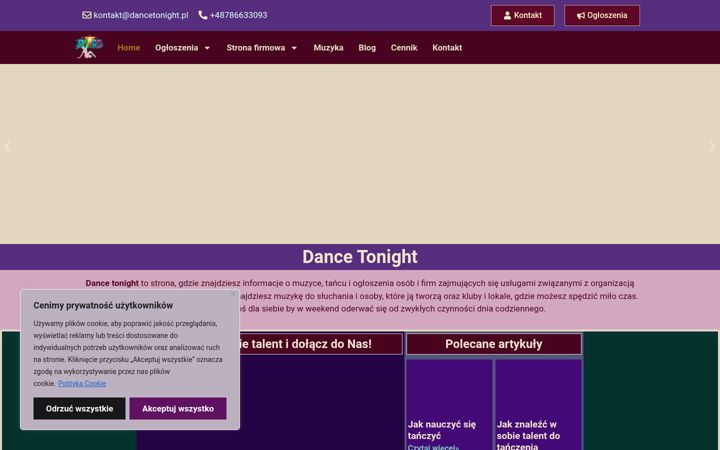This screenshot has width=720, height=450.
Task: Click the Cenimy prywatność użytkowników heading
Action: (x=103, y=305)
